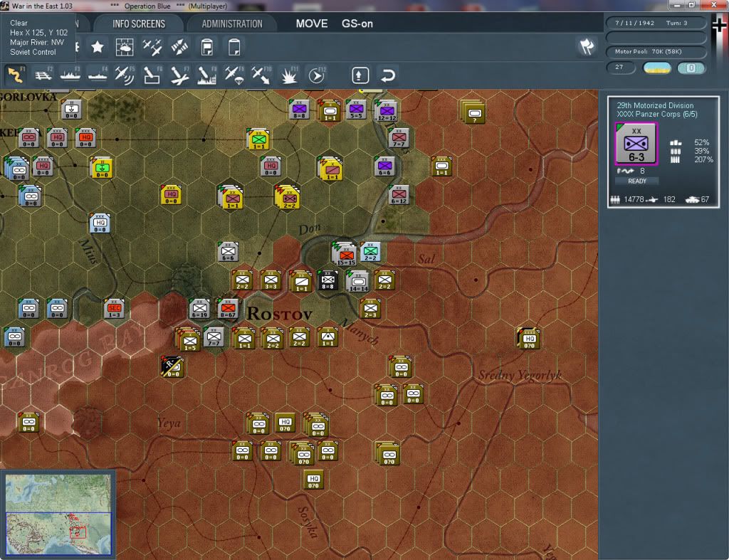Viewport: 729px width, 560px height.
Task: Activate Air Transport (F9) parachute icon
Action: click(x=234, y=75)
